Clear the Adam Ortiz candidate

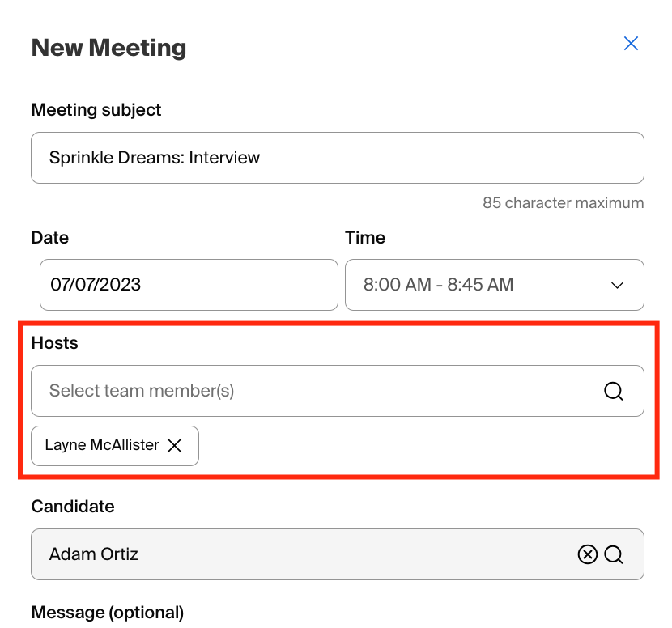pos(588,554)
